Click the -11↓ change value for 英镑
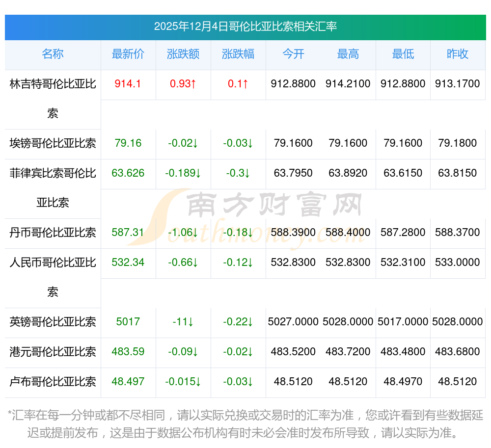491x448 pixels. (183, 322)
